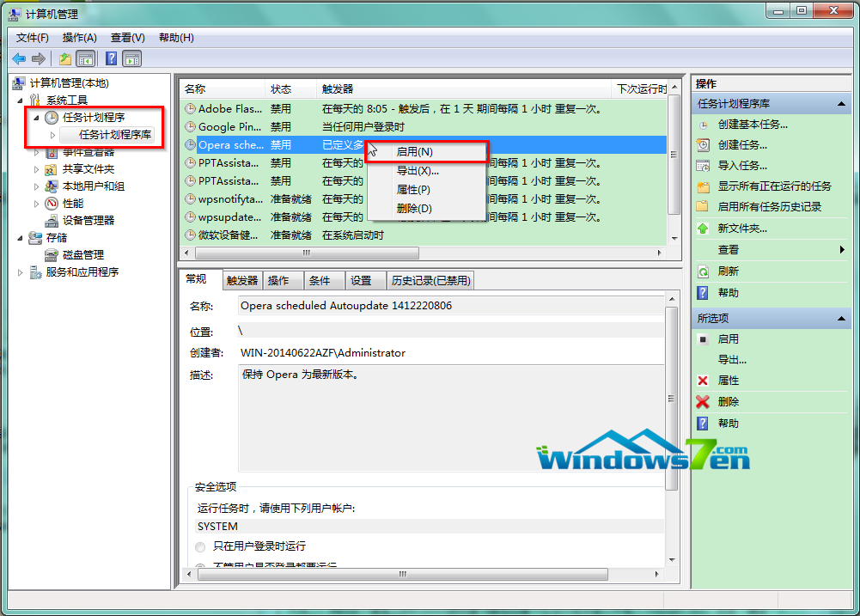Click 导入任务... in the actions pane

pyautogui.click(x=742, y=166)
